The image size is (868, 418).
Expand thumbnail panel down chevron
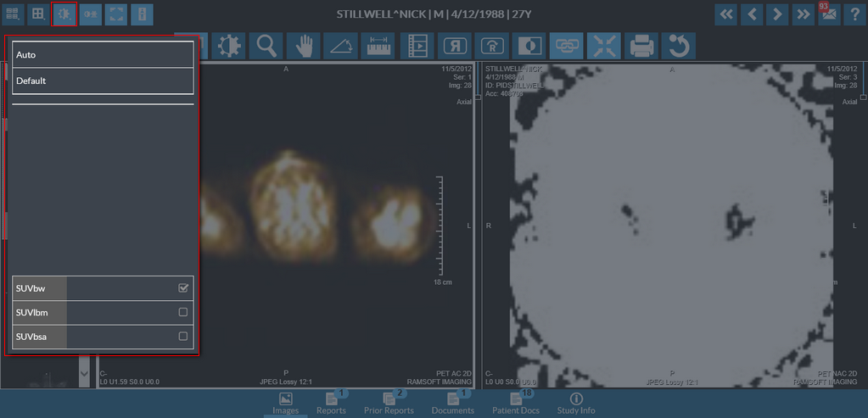click(83, 372)
